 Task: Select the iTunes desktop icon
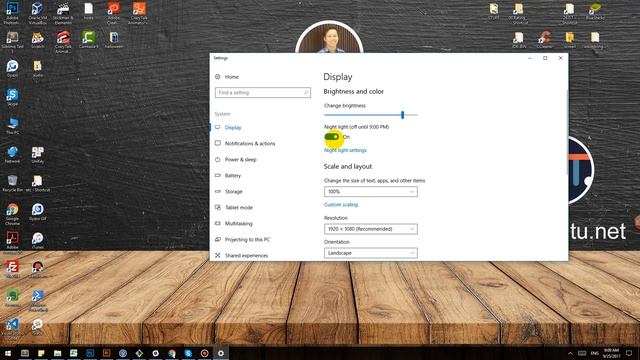(38, 240)
